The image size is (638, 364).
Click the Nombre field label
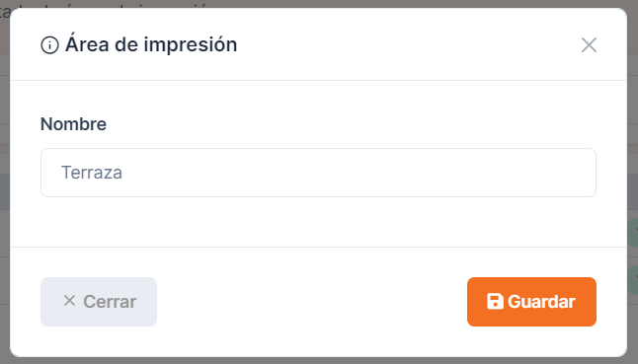tap(73, 124)
